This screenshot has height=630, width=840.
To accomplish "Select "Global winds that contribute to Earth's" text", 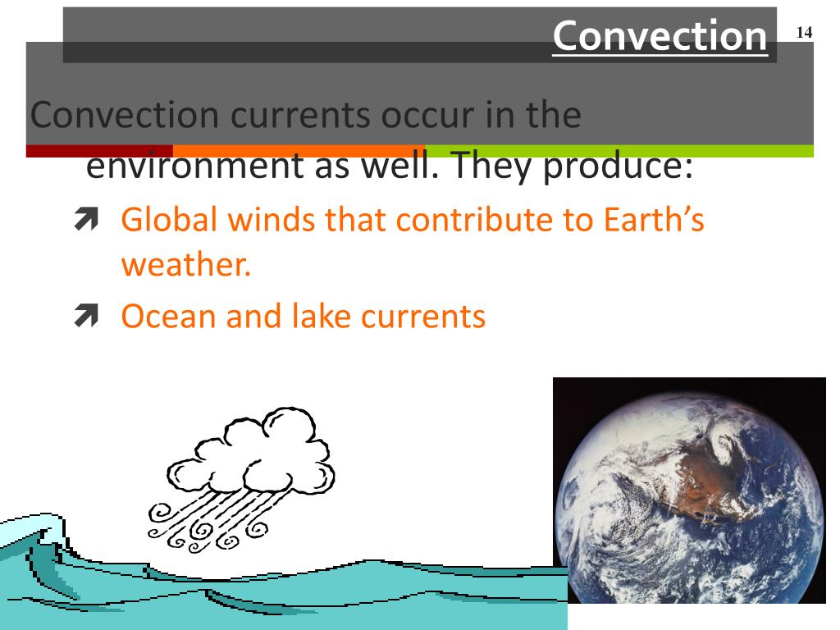I will [413, 220].
